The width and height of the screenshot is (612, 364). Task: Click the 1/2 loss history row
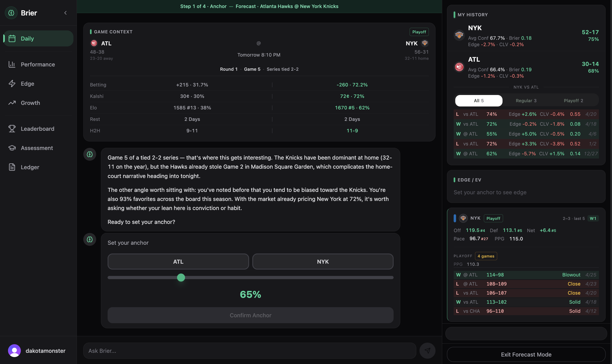(x=526, y=144)
